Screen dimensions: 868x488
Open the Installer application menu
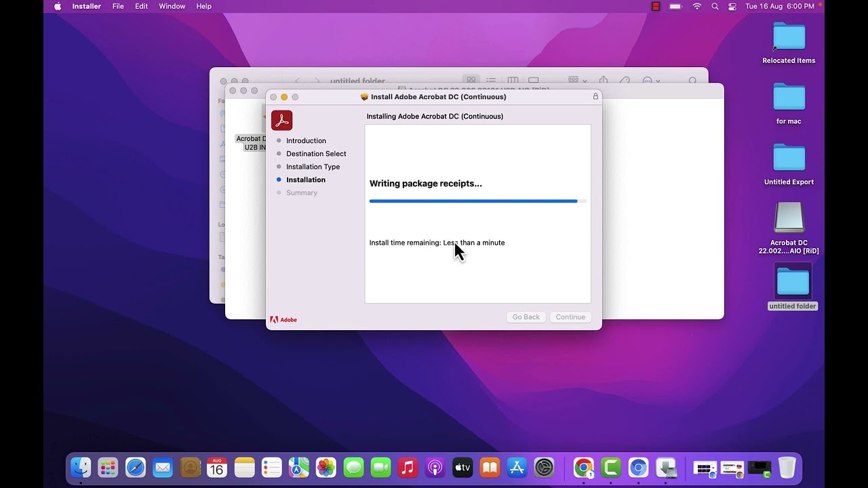87,6
